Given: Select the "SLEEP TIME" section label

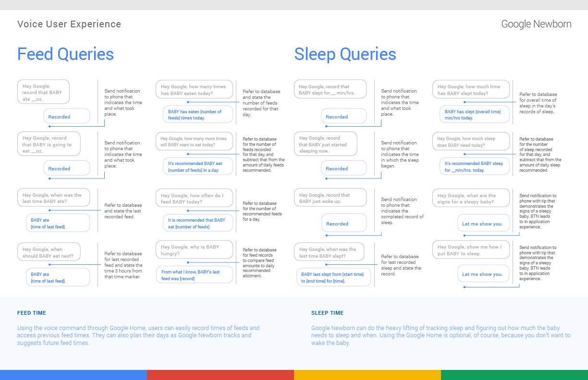Looking at the screenshot, I should coord(327,313).
